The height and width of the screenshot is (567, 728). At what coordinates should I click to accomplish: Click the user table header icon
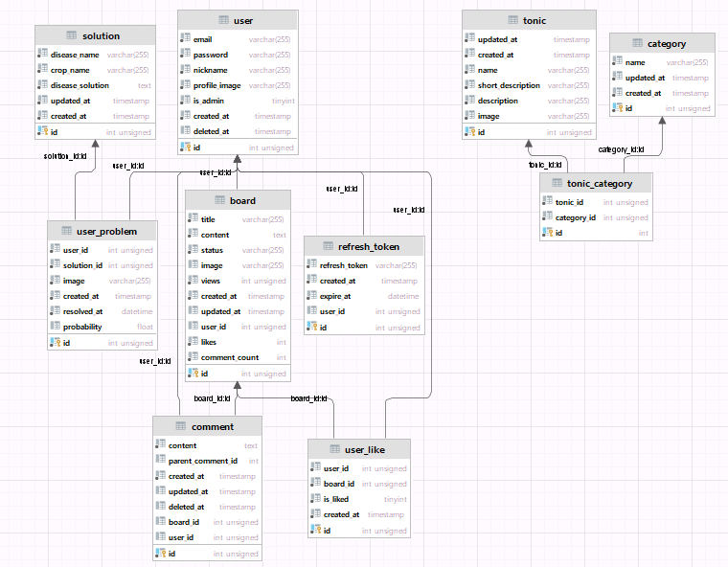pyautogui.click(x=223, y=20)
